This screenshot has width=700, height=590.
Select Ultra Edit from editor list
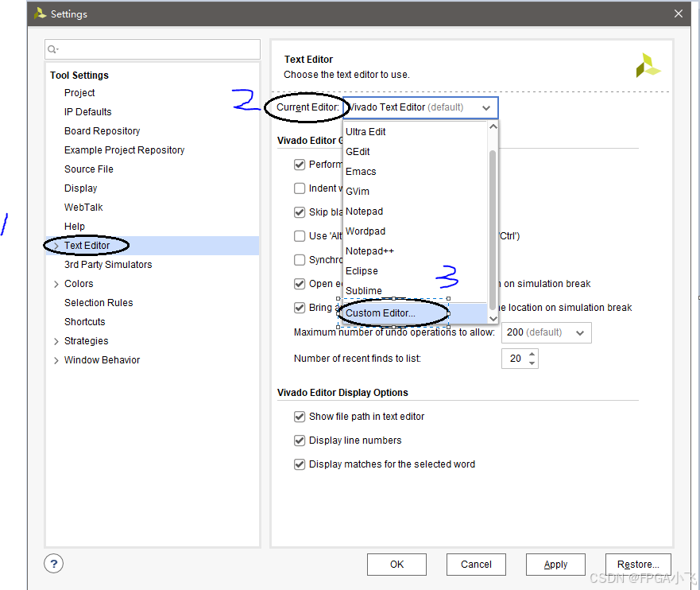click(416, 132)
